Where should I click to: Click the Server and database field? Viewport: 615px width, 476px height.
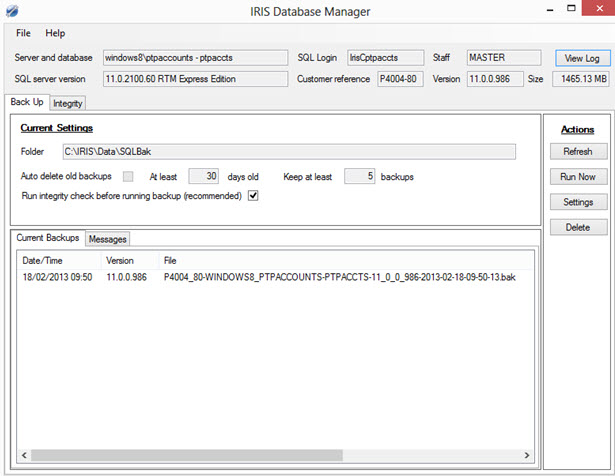click(195, 58)
